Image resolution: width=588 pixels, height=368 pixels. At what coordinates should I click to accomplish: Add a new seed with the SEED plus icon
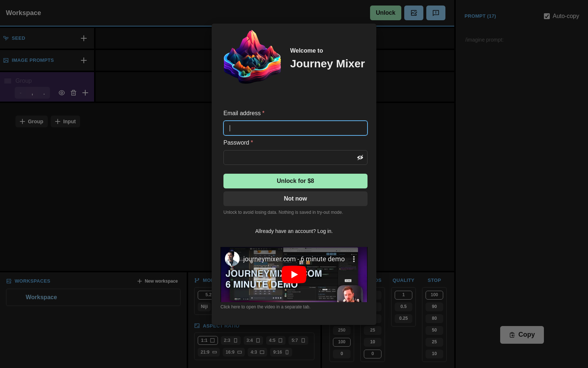tap(84, 38)
